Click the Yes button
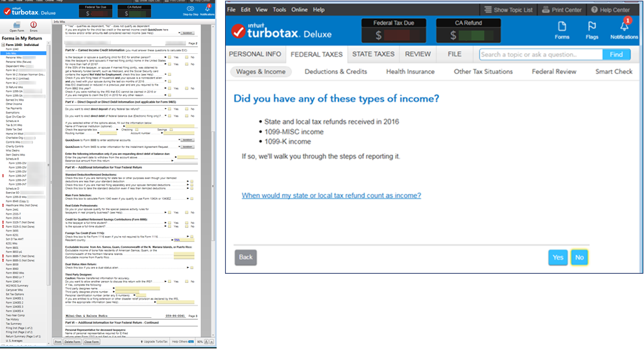Viewport: 644px width, 349px height. 557,258
